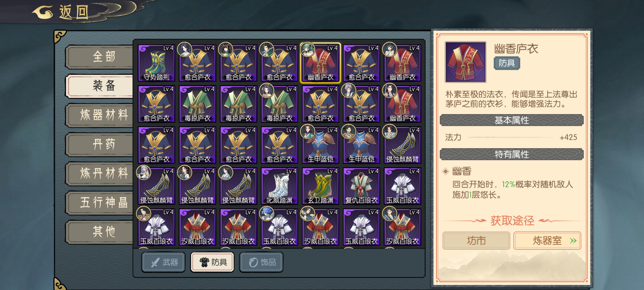Select the 复仇百琅衣 robe item

361,186
